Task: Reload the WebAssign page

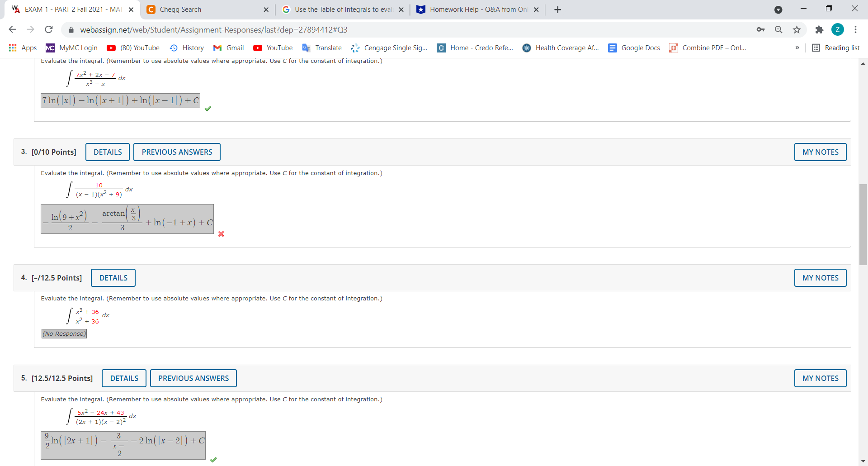Action: point(49,29)
